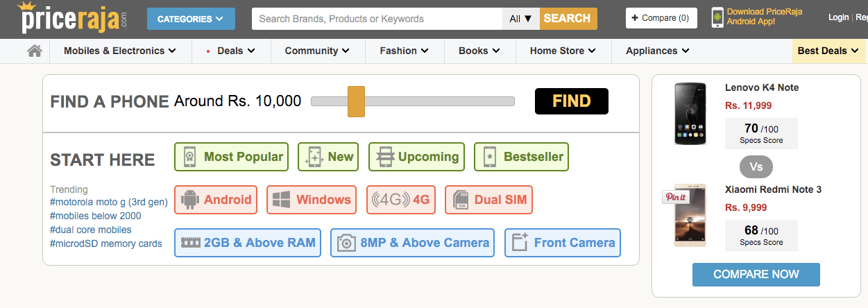
Task: Open the All search scope dropdown
Action: [520, 19]
